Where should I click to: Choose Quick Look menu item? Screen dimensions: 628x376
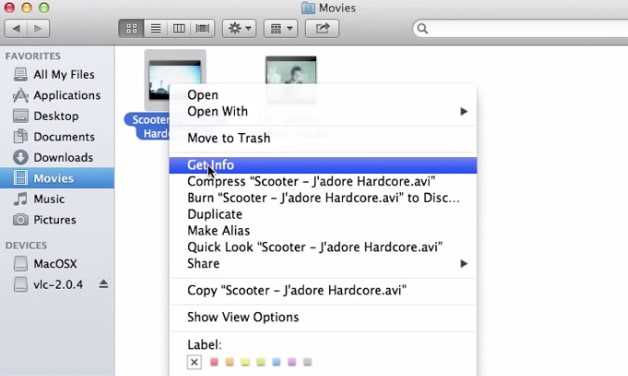[x=323, y=247]
